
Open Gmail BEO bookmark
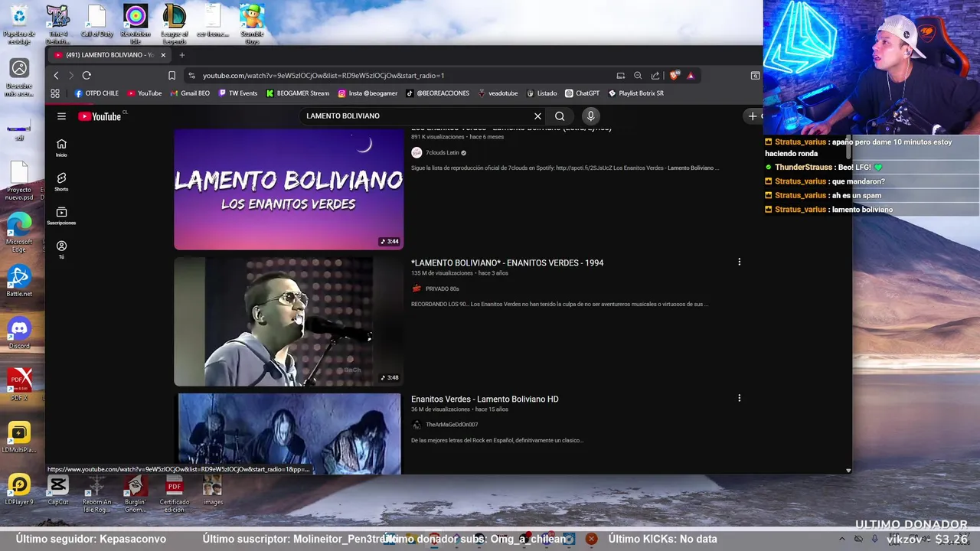[x=190, y=93]
